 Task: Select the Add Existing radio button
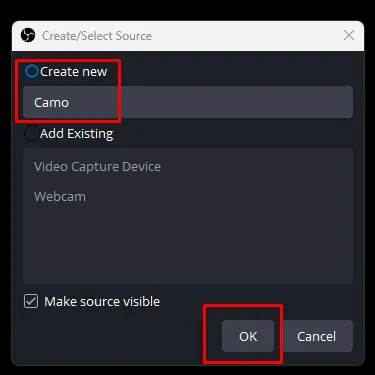(31, 133)
